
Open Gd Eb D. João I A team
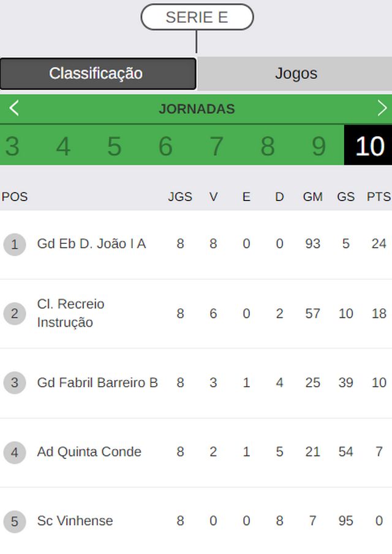[x=91, y=244]
